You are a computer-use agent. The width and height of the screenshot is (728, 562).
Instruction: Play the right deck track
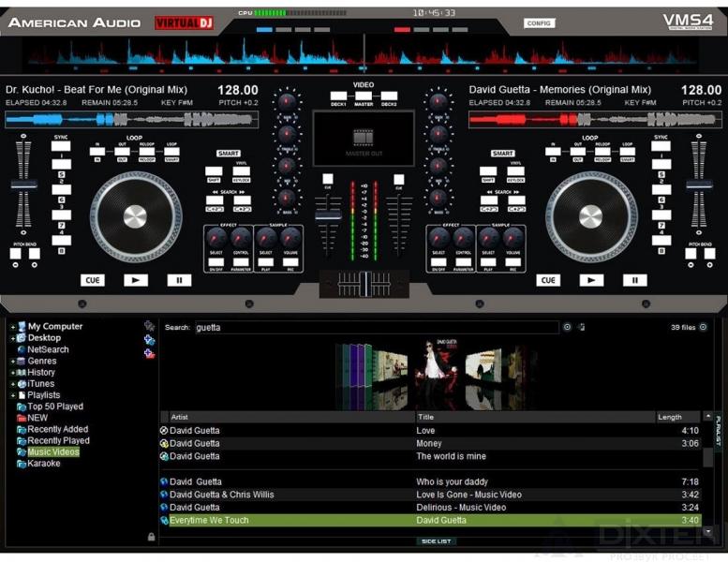pos(591,280)
